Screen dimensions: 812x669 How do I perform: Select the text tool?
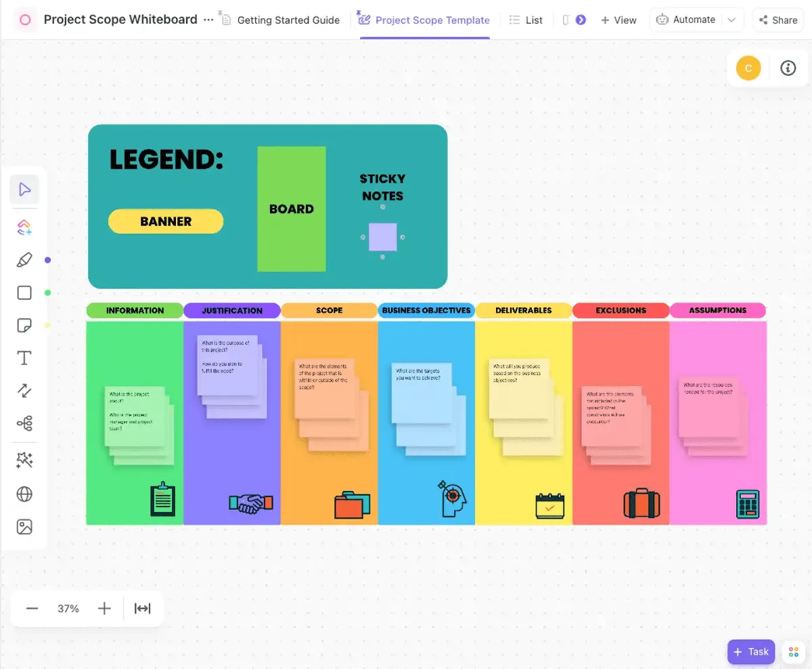point(24,358)
